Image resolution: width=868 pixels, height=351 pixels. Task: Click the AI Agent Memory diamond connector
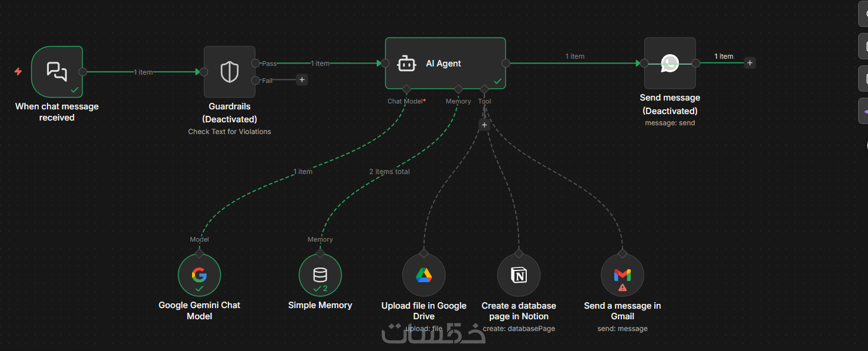click(x=459, y=89)
